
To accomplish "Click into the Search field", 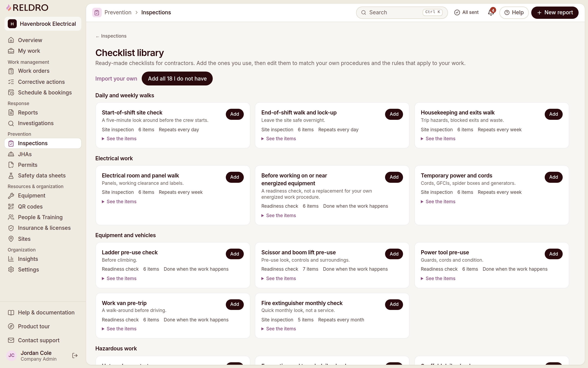I will (x=402, y=12).
